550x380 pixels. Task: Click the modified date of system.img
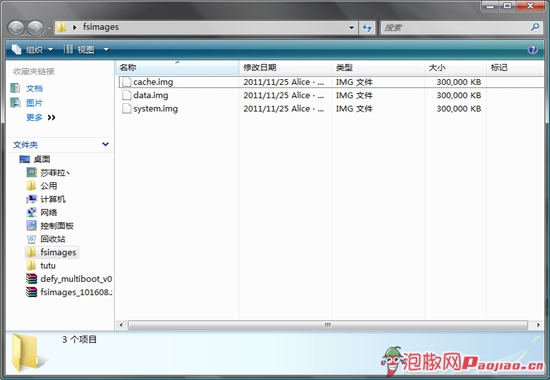click(283, 109)
